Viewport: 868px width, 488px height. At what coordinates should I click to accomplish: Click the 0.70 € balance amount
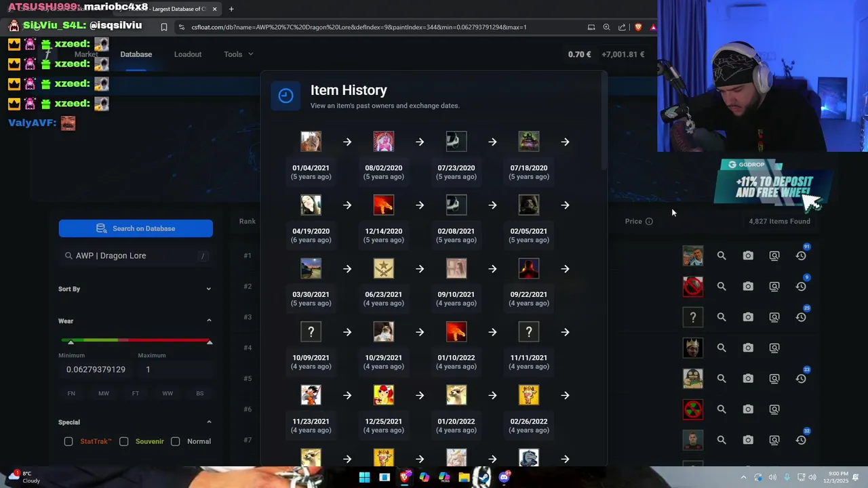click(x=580, y=54)
